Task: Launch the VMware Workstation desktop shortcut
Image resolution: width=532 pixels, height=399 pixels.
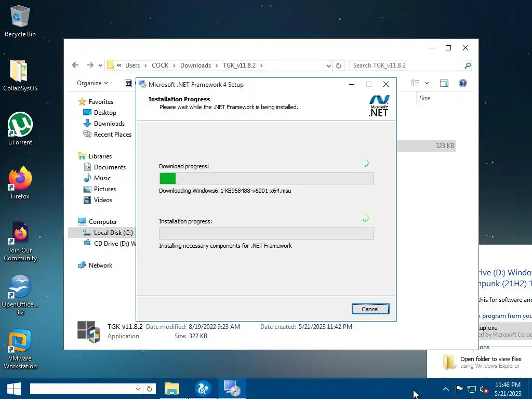Action: coord(20,349)
